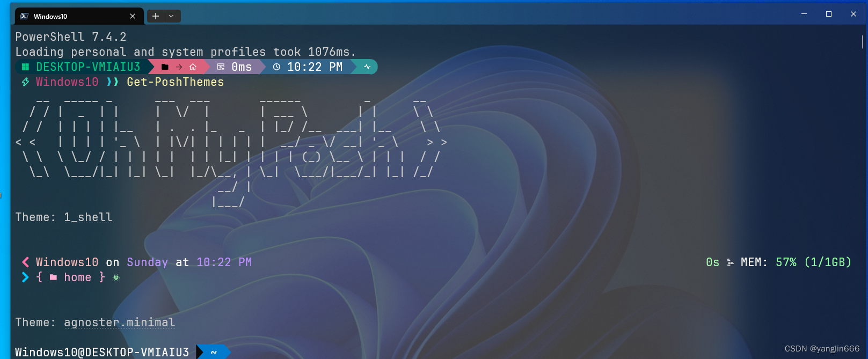Click the Get-PoshThemes command text
This screenshot has height=359, width=868.
pyautogui.click(x=176, y=82)
